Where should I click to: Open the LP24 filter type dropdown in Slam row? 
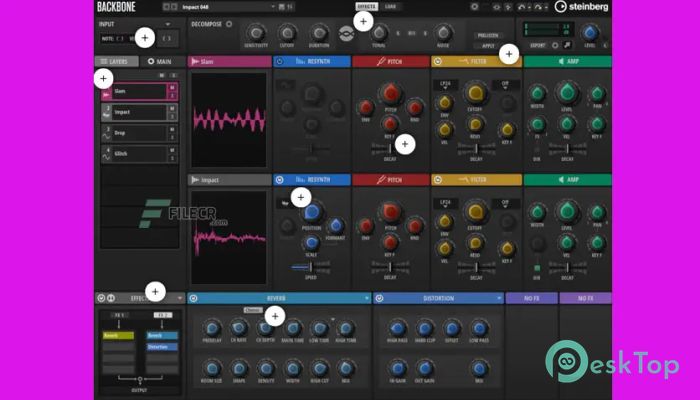pyautogui.click(x=445, y=85)
